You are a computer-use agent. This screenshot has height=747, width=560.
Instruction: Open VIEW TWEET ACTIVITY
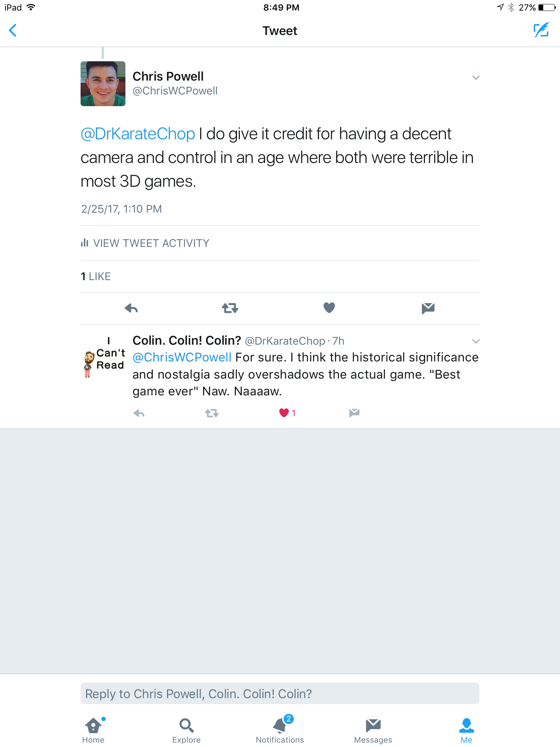pyautogui.click(x=145, y=243)
